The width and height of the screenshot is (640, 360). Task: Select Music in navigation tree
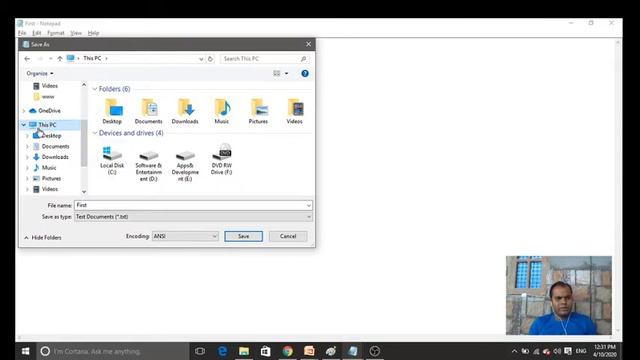tap(49, 168)
